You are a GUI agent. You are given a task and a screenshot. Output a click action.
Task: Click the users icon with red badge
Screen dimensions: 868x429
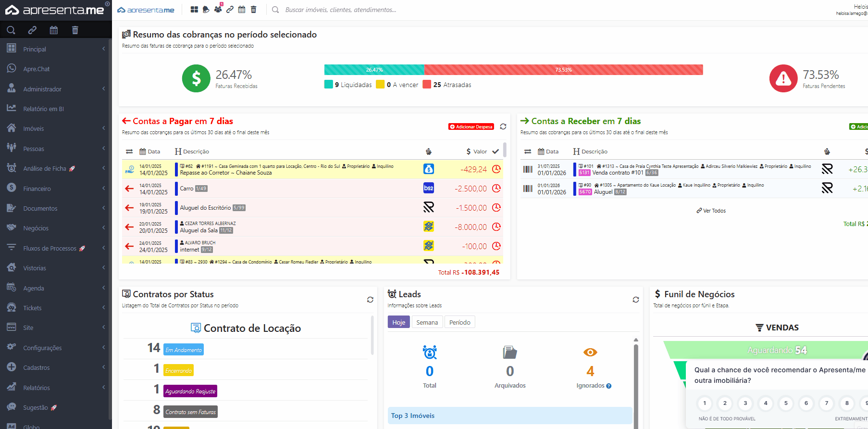218,9
